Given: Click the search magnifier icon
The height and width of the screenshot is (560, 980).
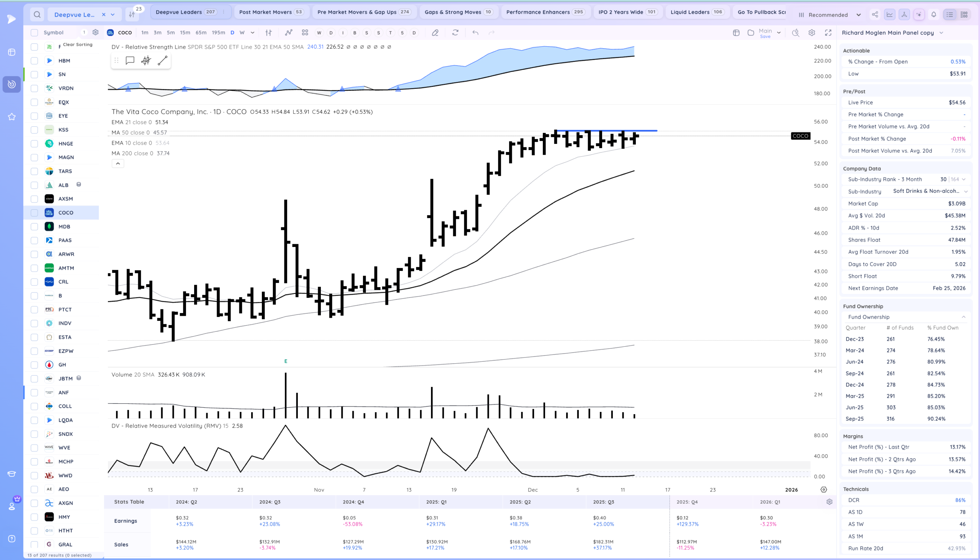Looking at the screenshot, I should (x=37, y=15).
